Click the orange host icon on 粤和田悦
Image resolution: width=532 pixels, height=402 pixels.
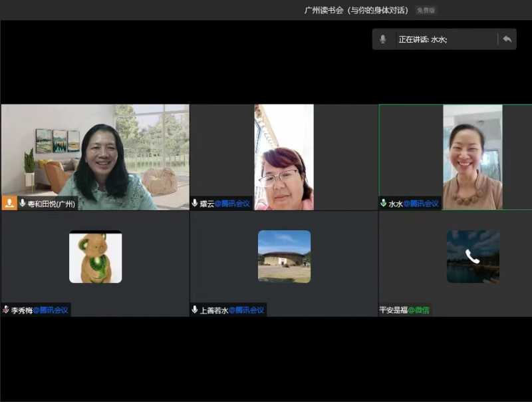[x=9, y=203]
